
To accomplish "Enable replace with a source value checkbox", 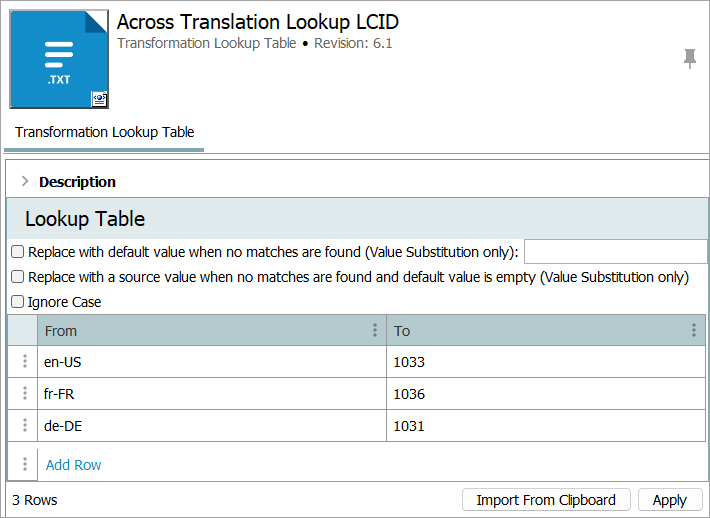I will coord(17,277).
